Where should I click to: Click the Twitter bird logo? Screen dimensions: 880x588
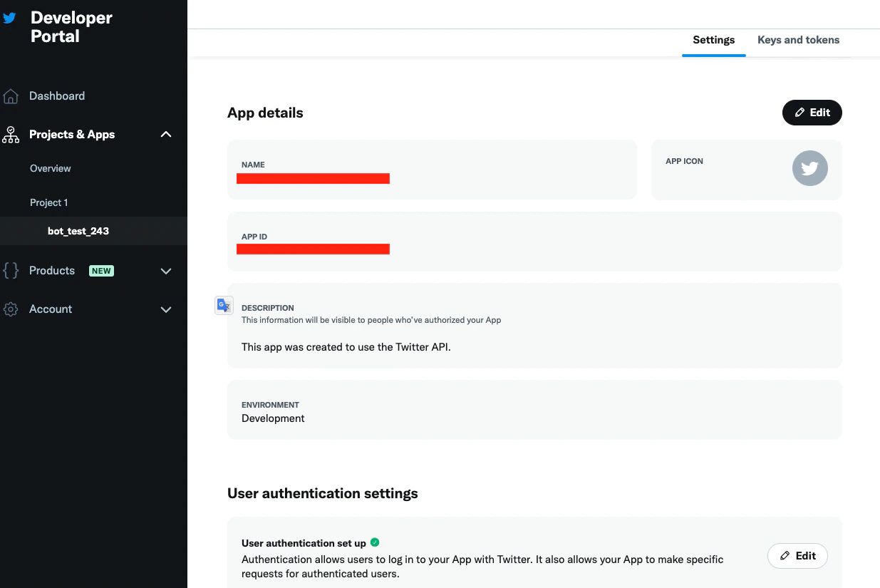9,18
